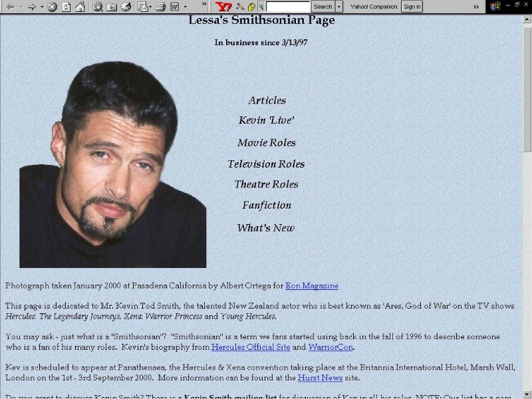Click the Yahoo Companion Sign in button
The height and width of the screenshot is (399, 532).
tap(412, 7)
